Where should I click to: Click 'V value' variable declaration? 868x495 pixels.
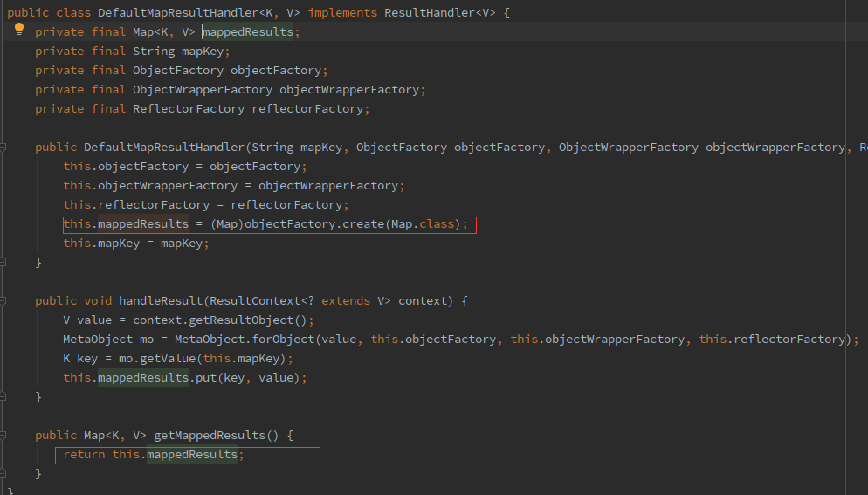[87, 320]
